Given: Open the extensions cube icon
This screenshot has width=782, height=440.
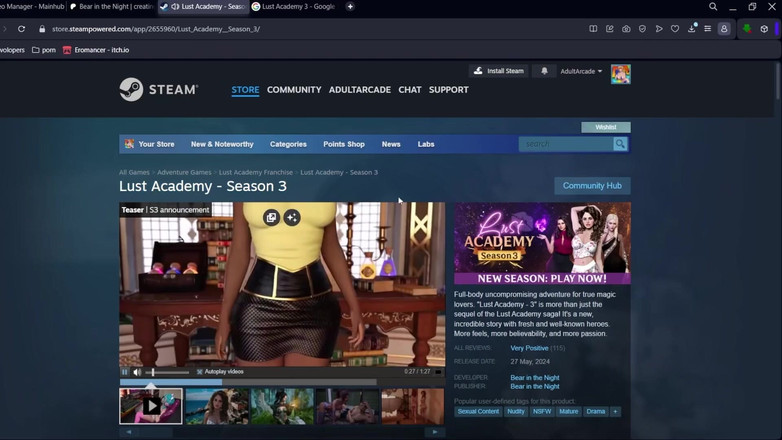Looking at the screenshot, I should click(x=764, y=29).
